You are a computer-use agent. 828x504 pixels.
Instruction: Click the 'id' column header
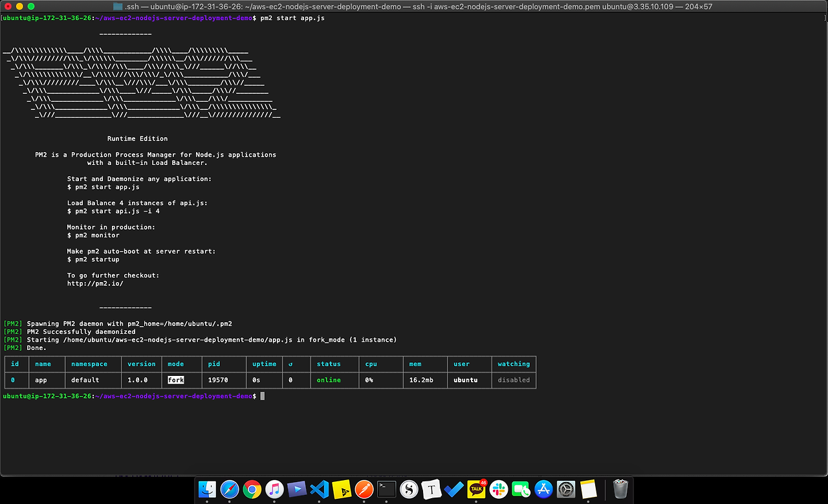15,364
